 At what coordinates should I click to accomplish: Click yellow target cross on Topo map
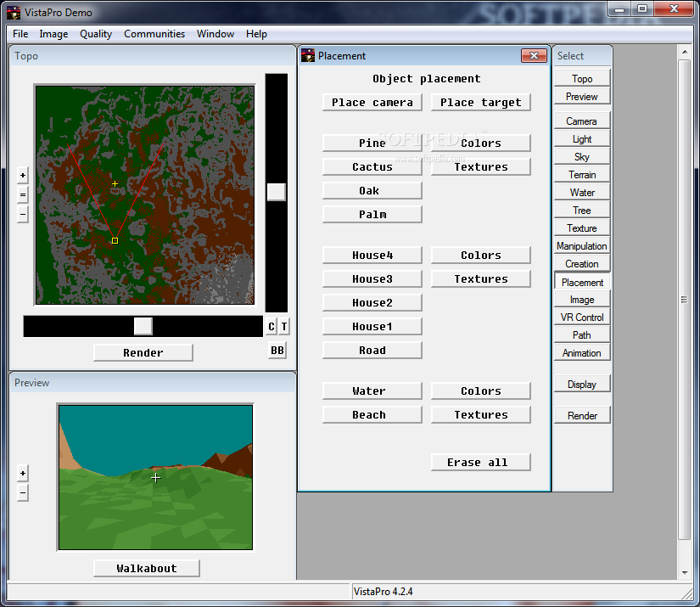pos(115,183)
